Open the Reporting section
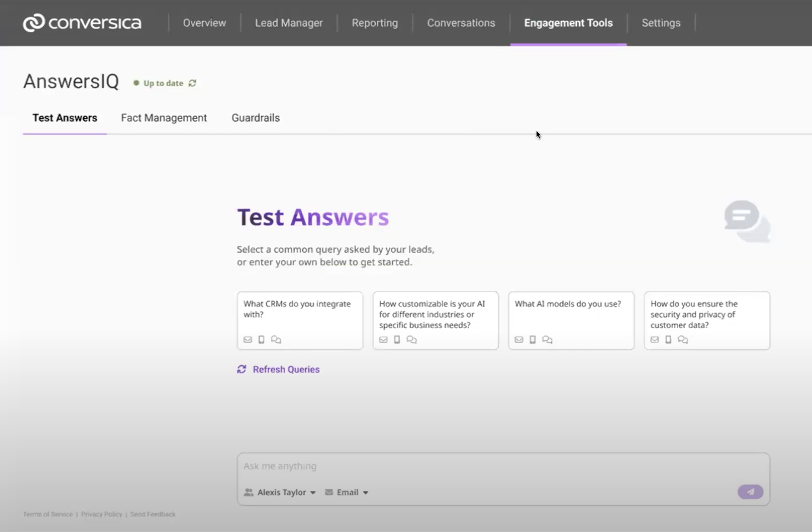 (375, 23)
